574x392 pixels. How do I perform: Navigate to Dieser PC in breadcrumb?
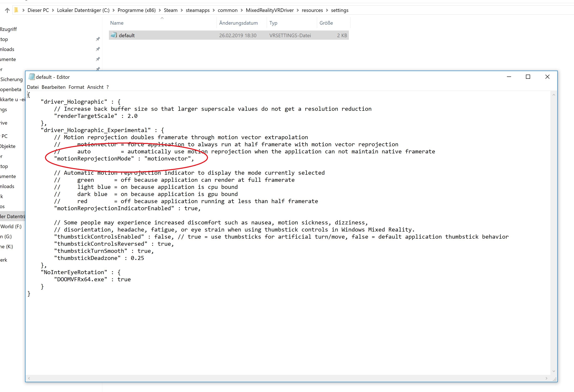(x=38, y=10)
